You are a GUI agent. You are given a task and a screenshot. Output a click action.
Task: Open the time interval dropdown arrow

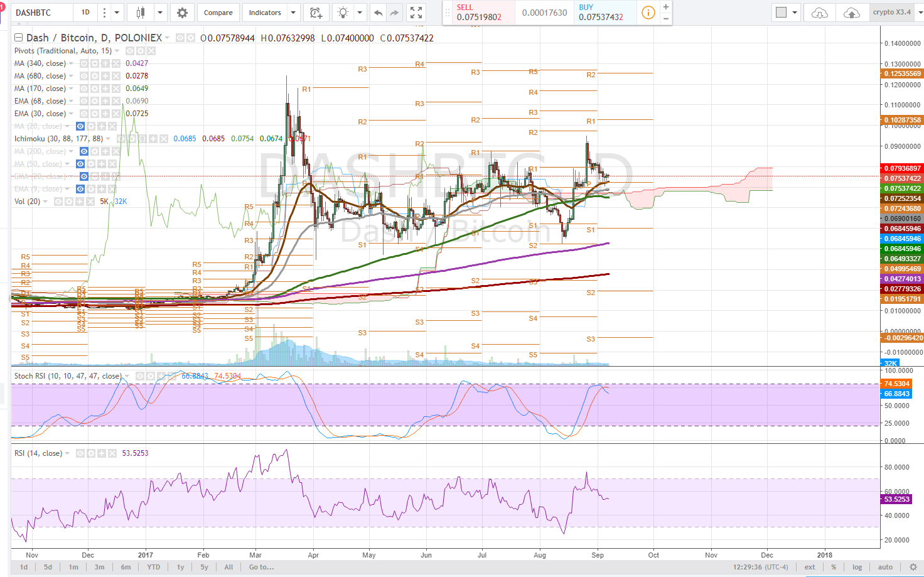tap(116, 13)
